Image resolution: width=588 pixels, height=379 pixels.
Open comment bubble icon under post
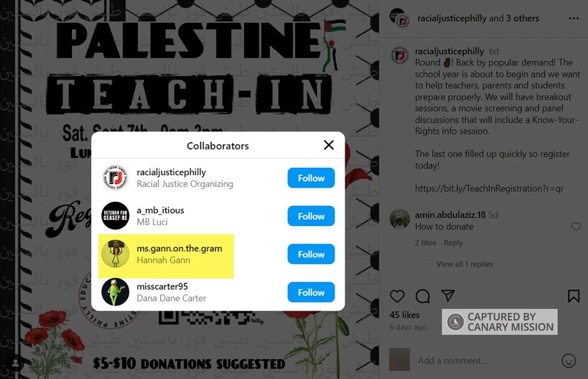[x=423, y=297]
